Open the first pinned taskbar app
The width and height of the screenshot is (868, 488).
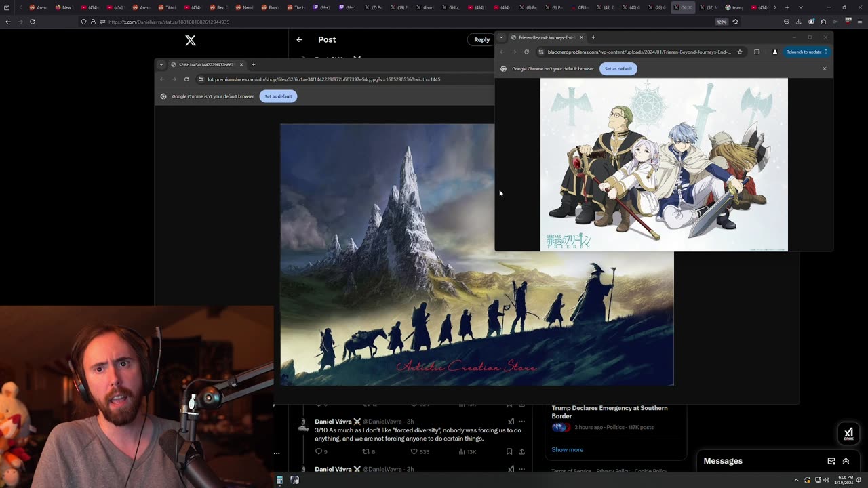coord(279,480)
